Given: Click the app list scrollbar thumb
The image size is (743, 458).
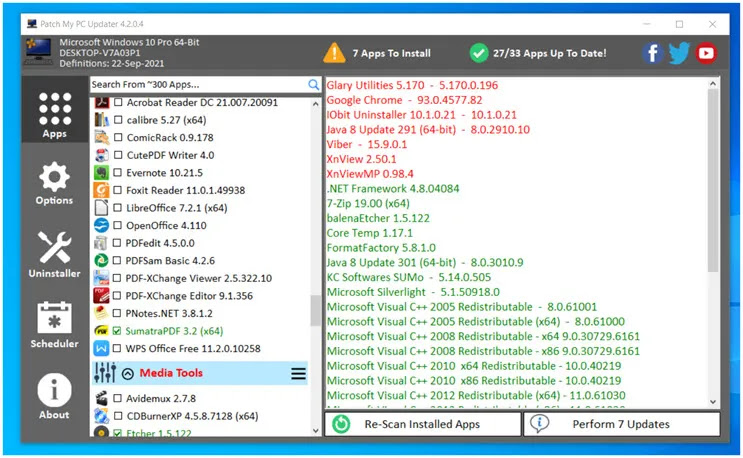Looking at the screenshot, I should (316, 311).
